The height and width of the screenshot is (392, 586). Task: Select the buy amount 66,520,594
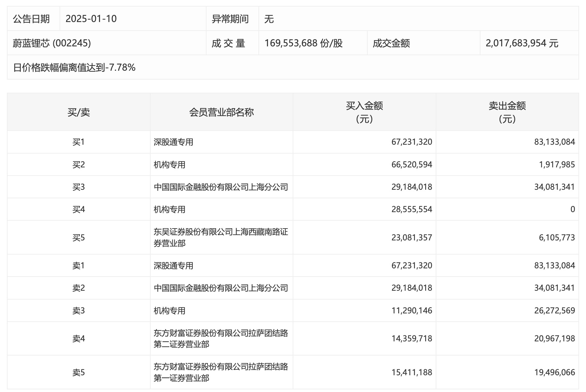(x=412, y=164)
